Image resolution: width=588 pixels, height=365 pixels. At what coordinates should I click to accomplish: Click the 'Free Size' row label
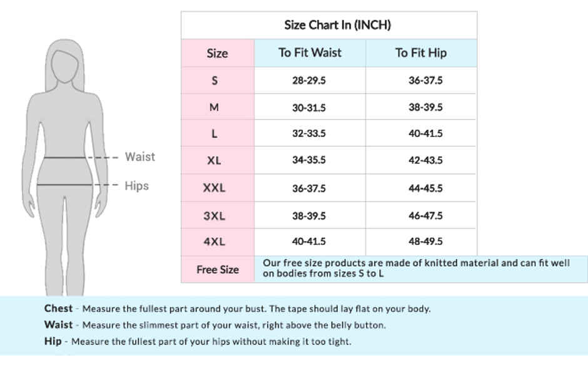pos(217,269)
